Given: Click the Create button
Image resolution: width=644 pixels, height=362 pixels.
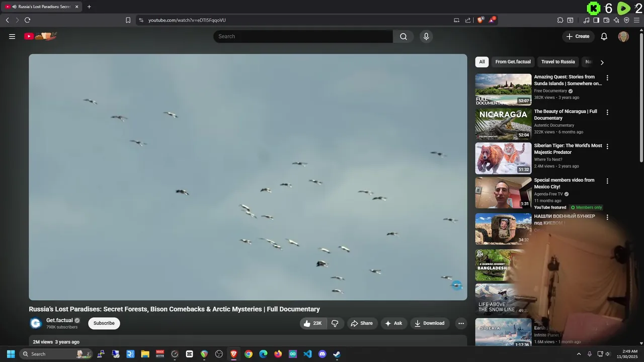Looking at the screenshot, I should click(x=578, y=36).
